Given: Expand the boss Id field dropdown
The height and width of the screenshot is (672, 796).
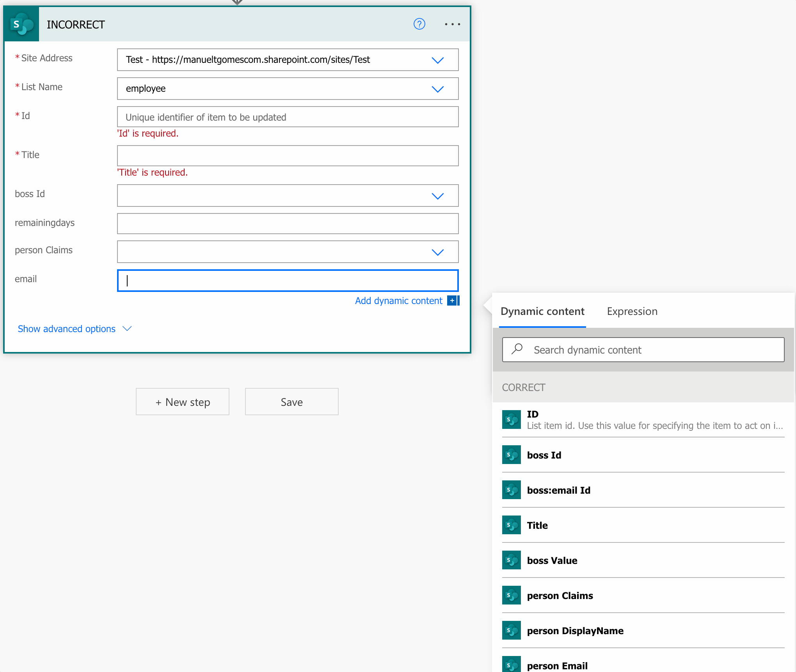Looking at the screenshot, I should coord(437,196).
